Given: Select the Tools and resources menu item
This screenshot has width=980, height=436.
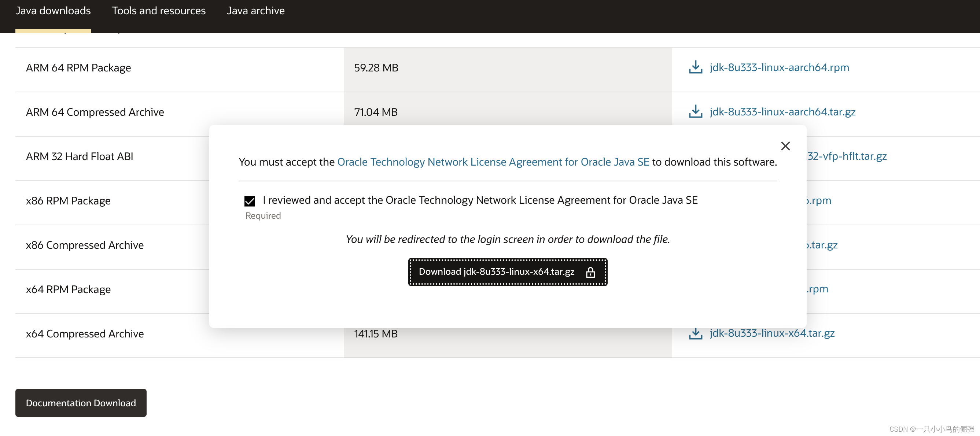Looking at the screenshot, I should [x=159, y=11].
